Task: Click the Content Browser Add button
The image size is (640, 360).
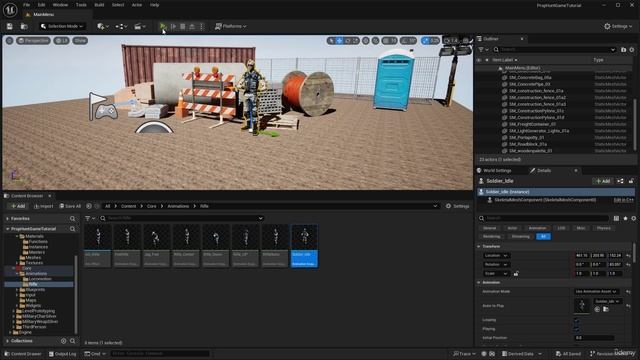Action: pyautogui.click(x=18, y=206)
